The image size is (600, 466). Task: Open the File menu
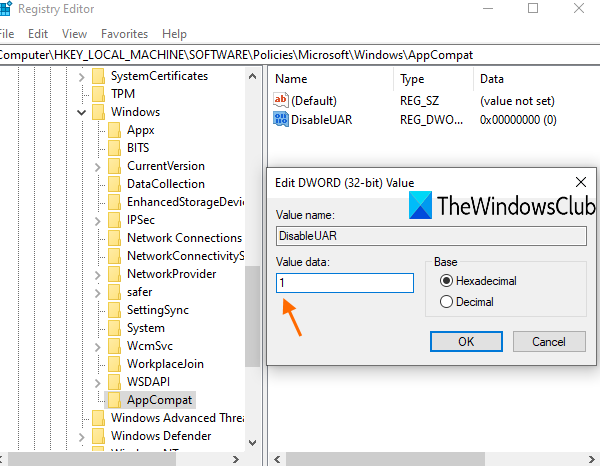point(7,34)
